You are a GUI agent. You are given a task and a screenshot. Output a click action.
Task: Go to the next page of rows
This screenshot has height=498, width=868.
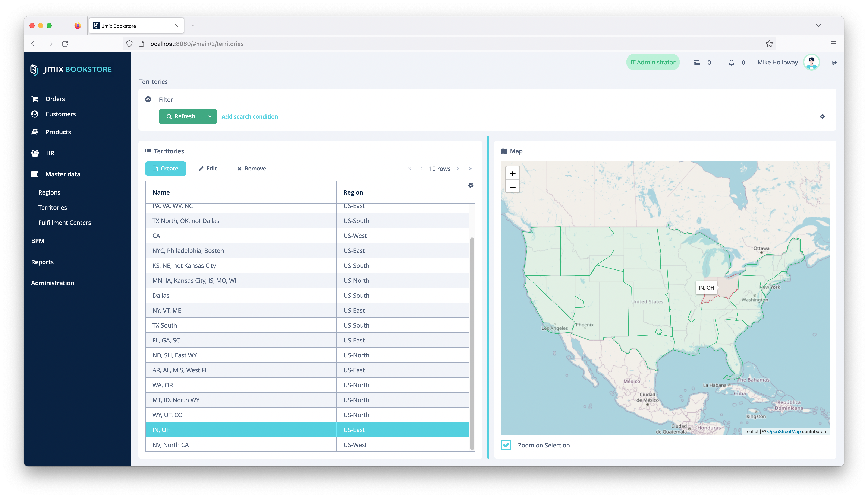point(458,169)
